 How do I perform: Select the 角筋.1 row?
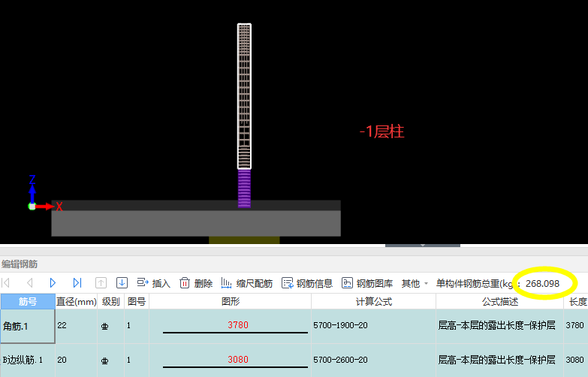[27, 325]
